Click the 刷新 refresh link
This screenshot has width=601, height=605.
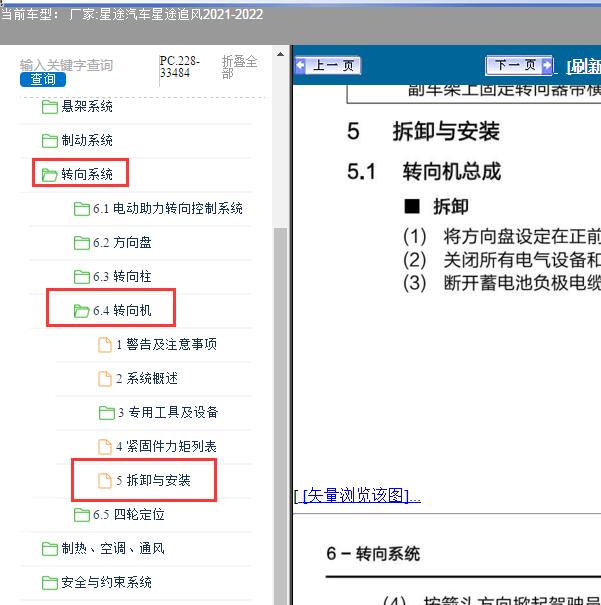tap(584, 67)
